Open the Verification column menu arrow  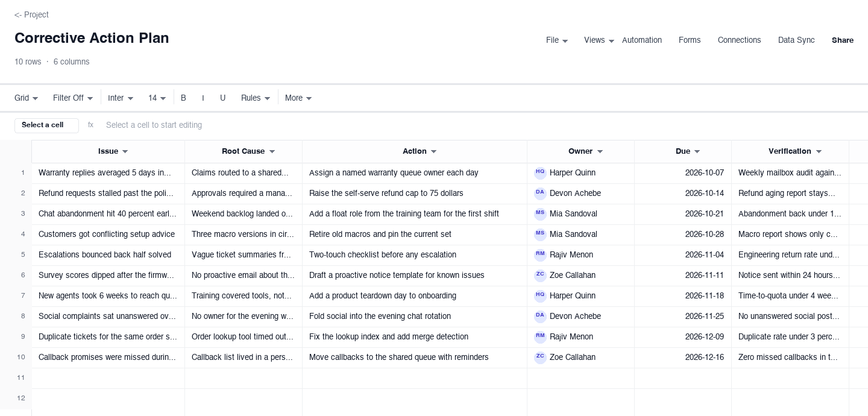coord(819,152)
